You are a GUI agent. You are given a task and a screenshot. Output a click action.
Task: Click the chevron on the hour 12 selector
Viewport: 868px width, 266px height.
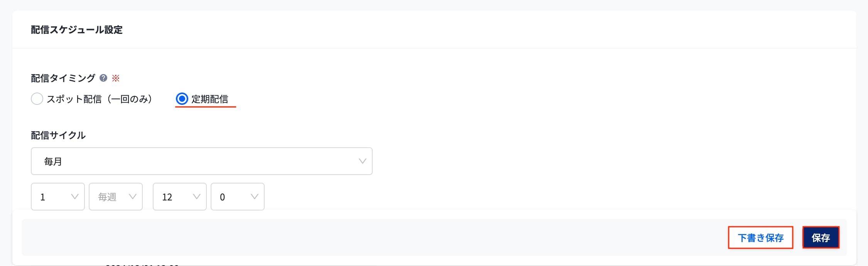click(x=196, y=197)
